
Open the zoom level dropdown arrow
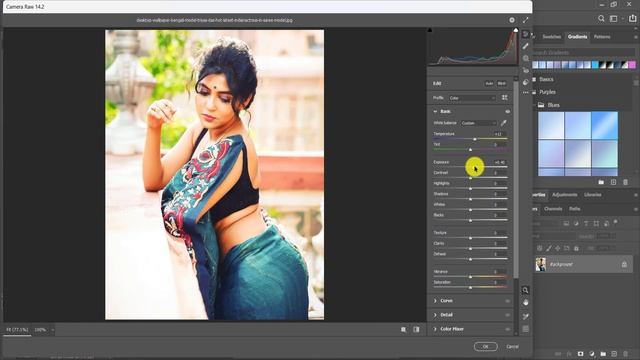(x=53, y=330)
